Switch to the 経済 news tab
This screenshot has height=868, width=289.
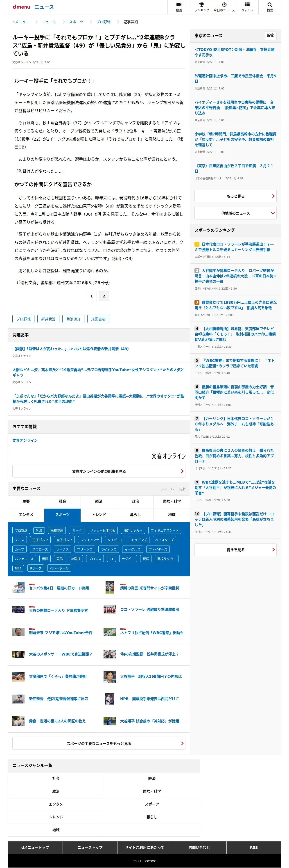click(99, 501)
